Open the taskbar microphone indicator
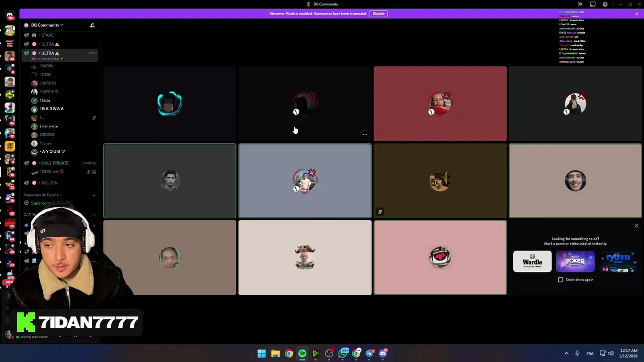The height and width of the screenshot is (362, 644). click(x=577, y=353)
